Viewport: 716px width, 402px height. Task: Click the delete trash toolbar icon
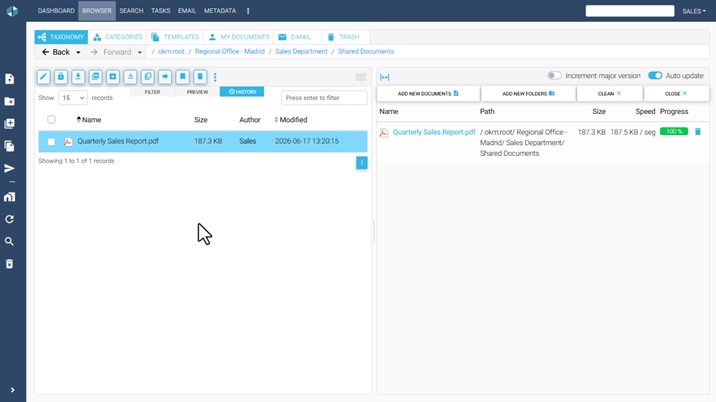tap(200, 77)
